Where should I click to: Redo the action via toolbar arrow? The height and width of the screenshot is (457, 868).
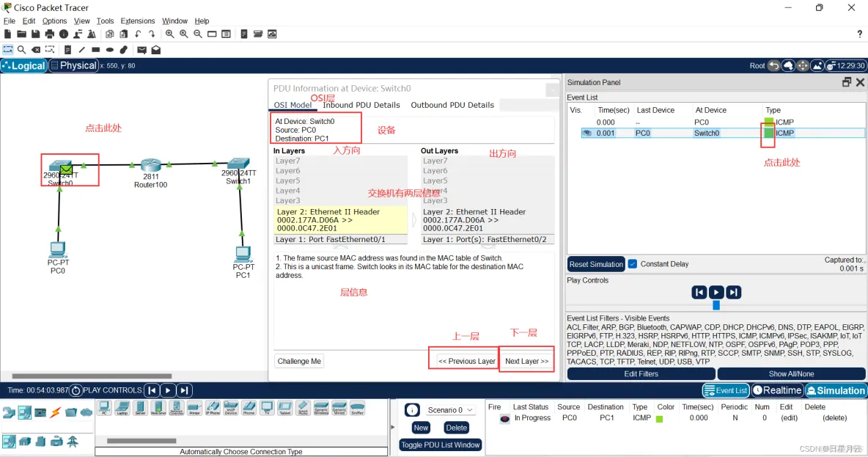[152, 34]
